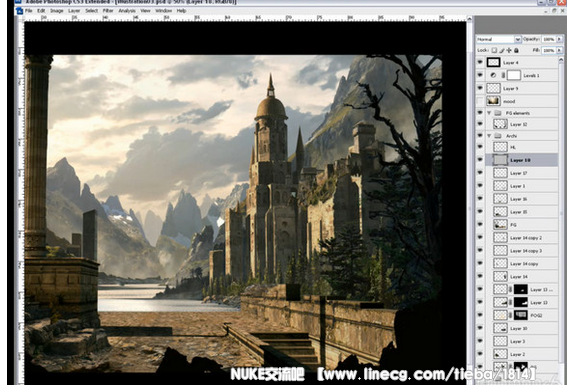The height and width of the screenshot is (391, 571).
Task: Click the FG elements folder icon
Action: coord(498,113)
